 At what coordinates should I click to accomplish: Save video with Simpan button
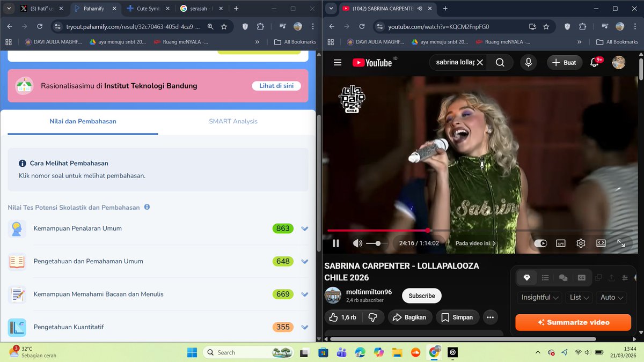[x=457, y=317]
